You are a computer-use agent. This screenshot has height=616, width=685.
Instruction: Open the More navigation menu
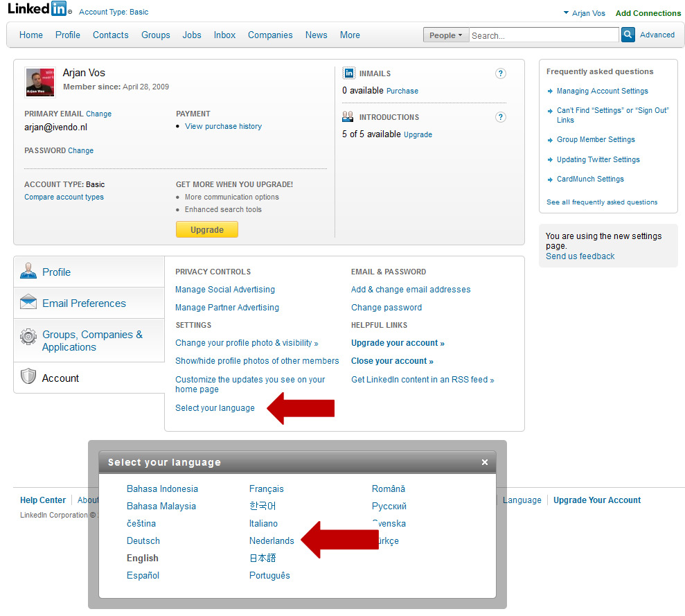coord(350,35)
